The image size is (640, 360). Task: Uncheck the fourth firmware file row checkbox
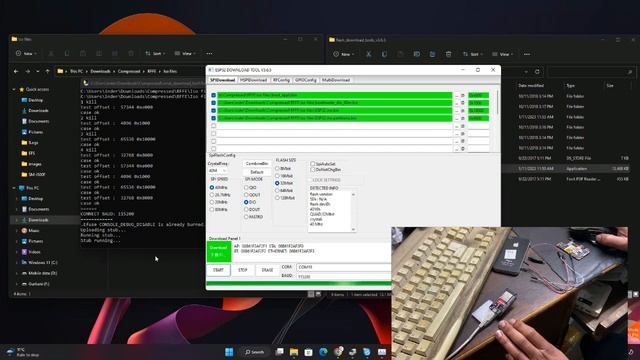pos(213,118)
